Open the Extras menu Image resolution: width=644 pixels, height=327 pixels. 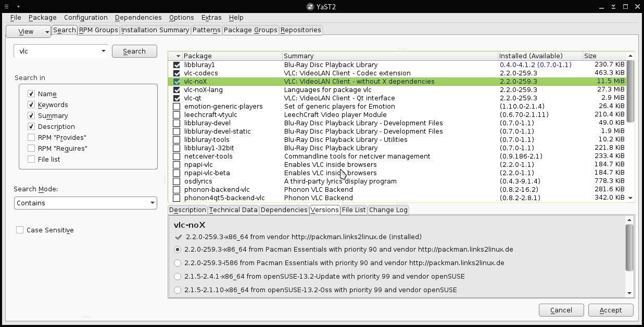(x=211, y=18)
